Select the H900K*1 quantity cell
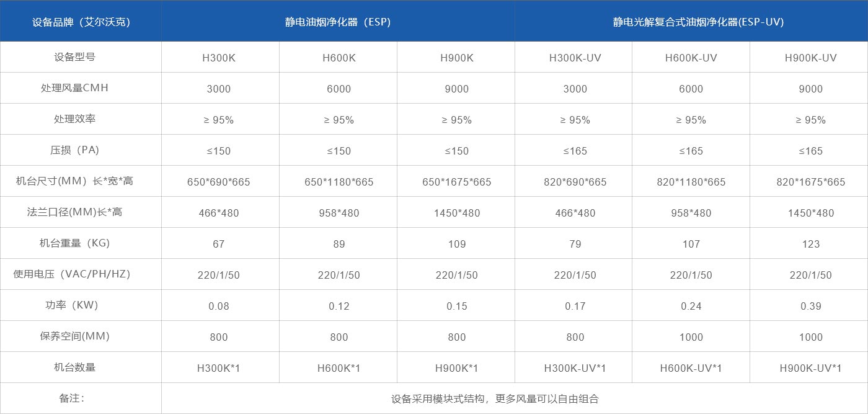 coord(456,368)
